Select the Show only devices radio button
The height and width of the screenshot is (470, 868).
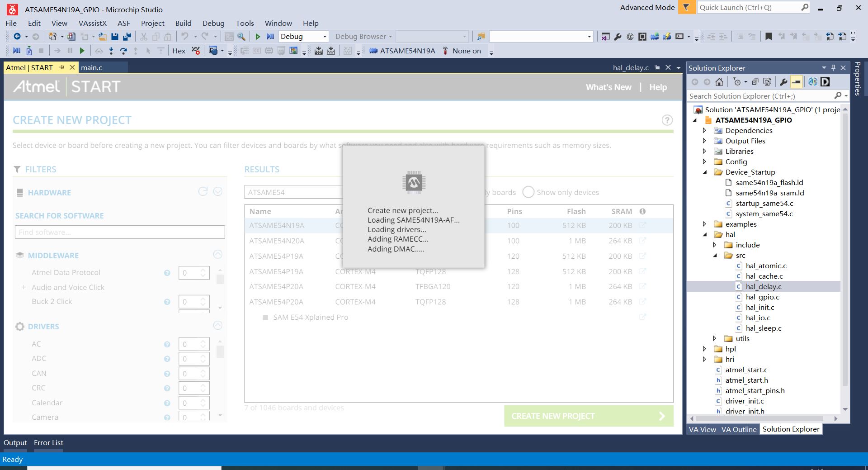(x=528, y=192)
